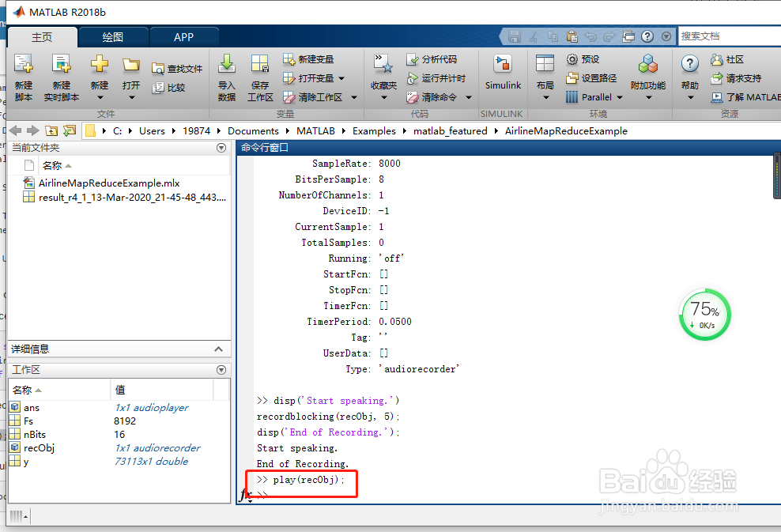The height and width of the screenshot is (532, 781).
Task: Open 预设 preferences
Action: click(x=583, y=59)
